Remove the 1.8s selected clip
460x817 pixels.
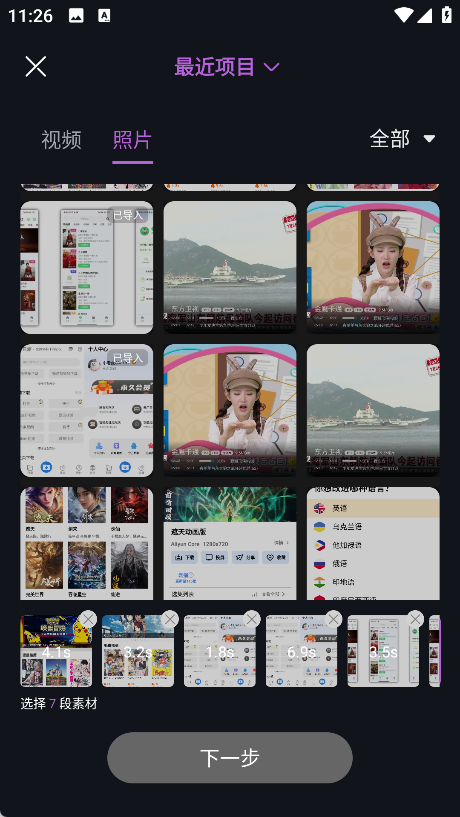click(252, 619)
